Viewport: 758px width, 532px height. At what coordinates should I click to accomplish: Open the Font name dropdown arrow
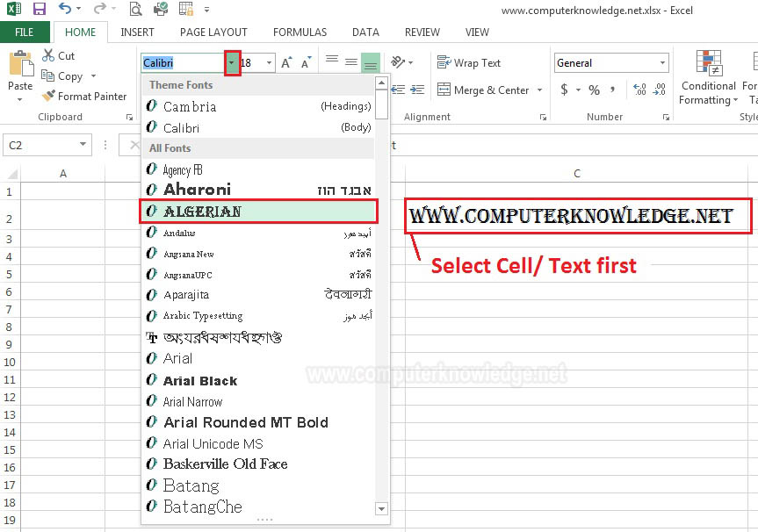tap(232, 63)
